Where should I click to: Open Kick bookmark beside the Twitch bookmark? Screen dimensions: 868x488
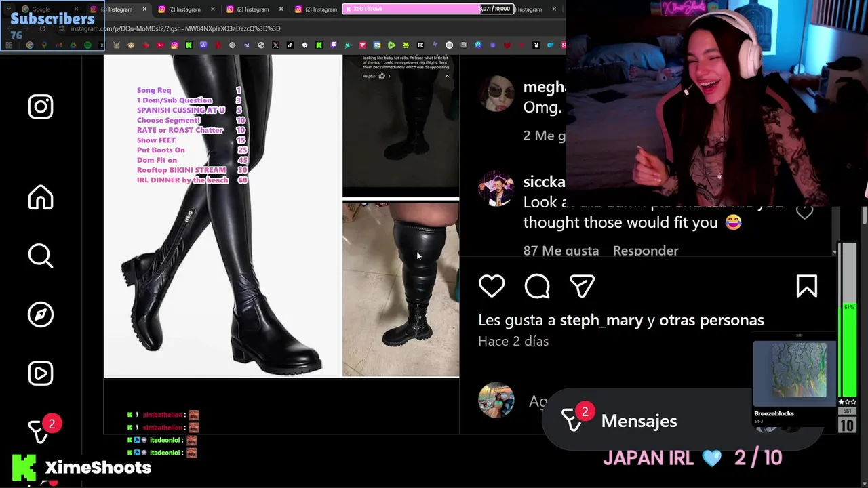point(319,45)
